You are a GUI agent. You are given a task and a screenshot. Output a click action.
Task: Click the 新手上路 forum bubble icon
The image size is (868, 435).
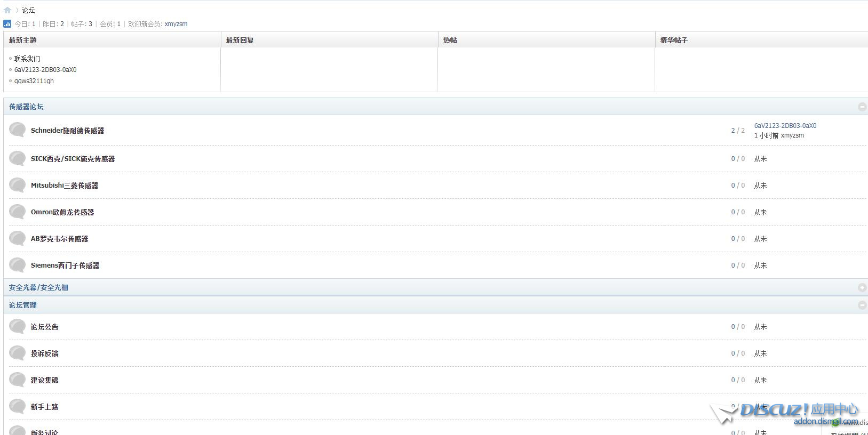(x=18, y=406)
